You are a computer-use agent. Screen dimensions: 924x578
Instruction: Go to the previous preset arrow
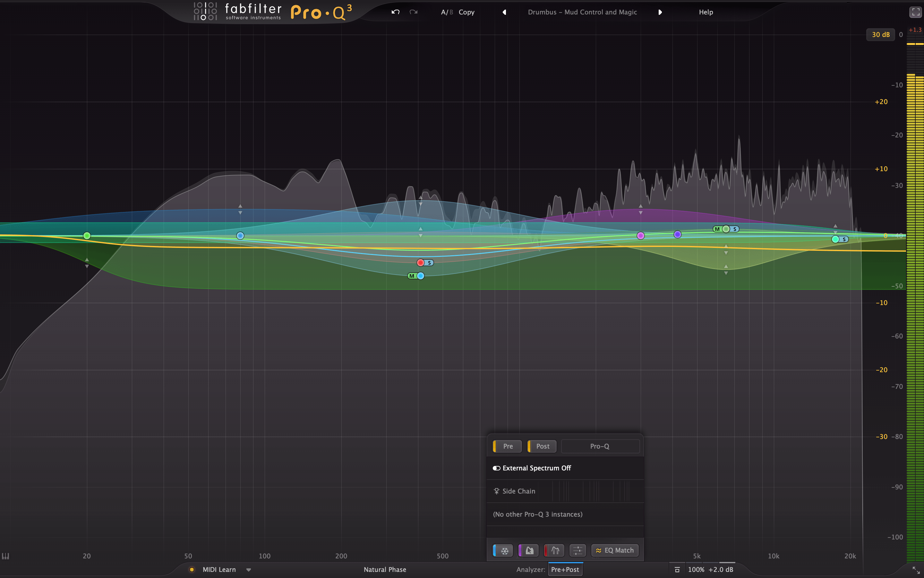click(x=504, y=12)
